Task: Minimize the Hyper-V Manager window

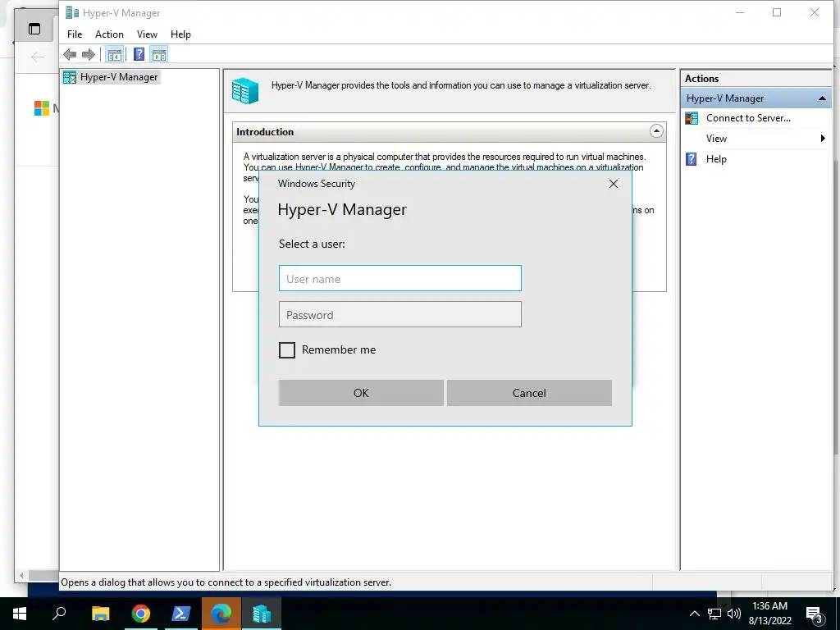Action: click(740, 12)
